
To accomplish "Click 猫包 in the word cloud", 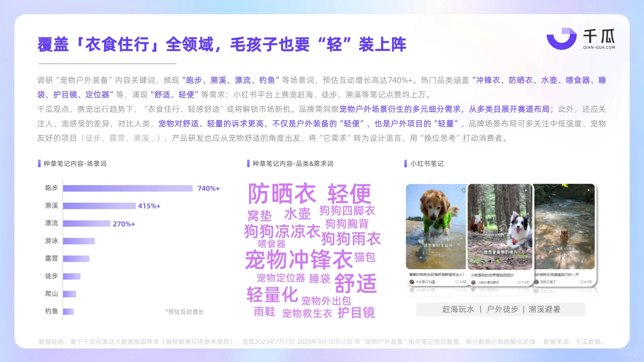I will pos(365,257).
